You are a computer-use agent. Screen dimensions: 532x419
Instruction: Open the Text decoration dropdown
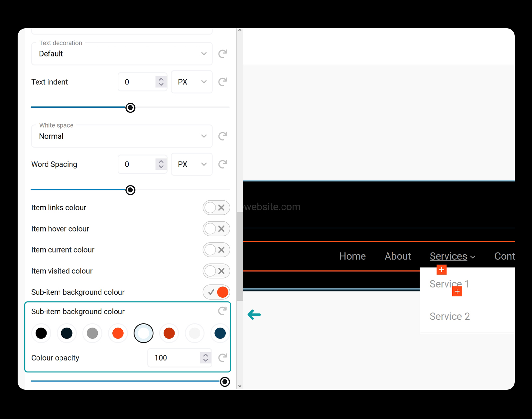[x=122, y=54]
